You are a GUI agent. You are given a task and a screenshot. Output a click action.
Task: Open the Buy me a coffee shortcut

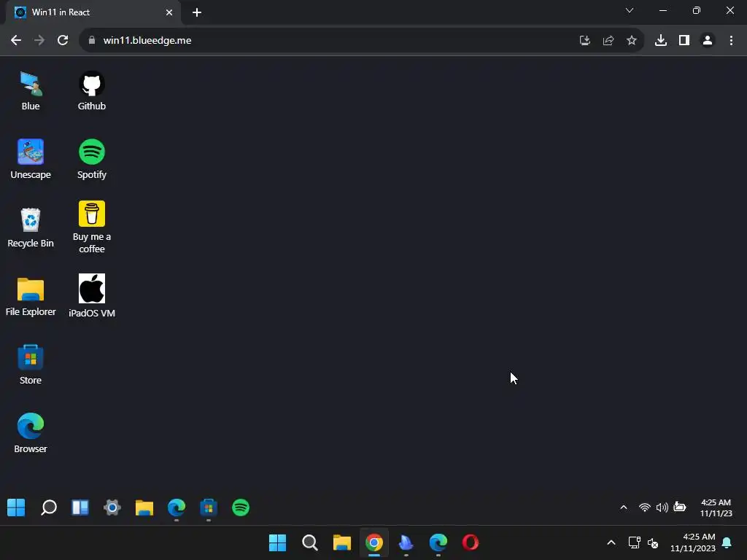coord(91,227)
